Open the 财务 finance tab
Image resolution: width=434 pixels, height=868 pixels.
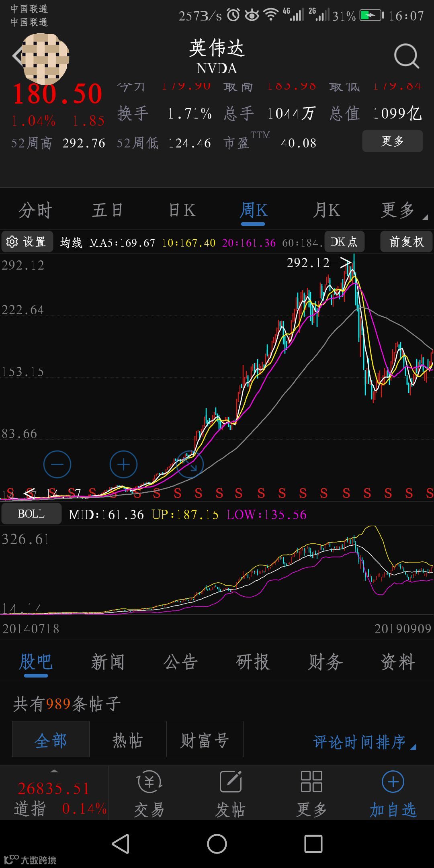(x=325, y=662)
